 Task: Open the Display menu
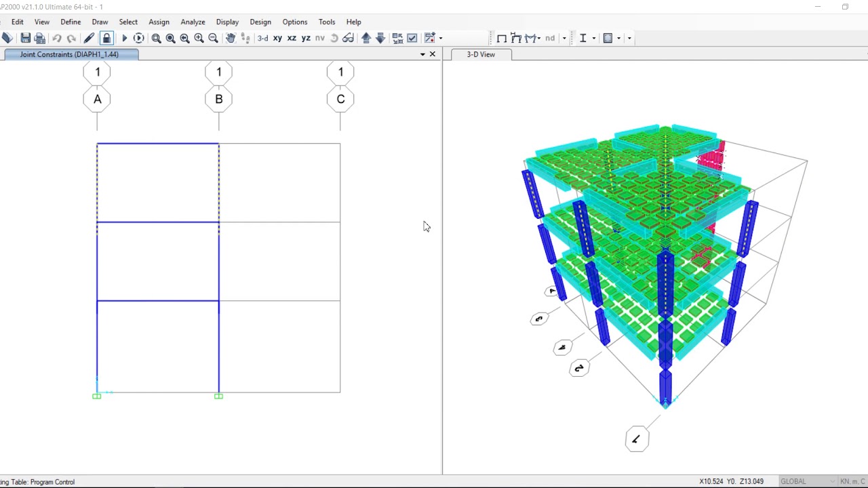point(227,22)
